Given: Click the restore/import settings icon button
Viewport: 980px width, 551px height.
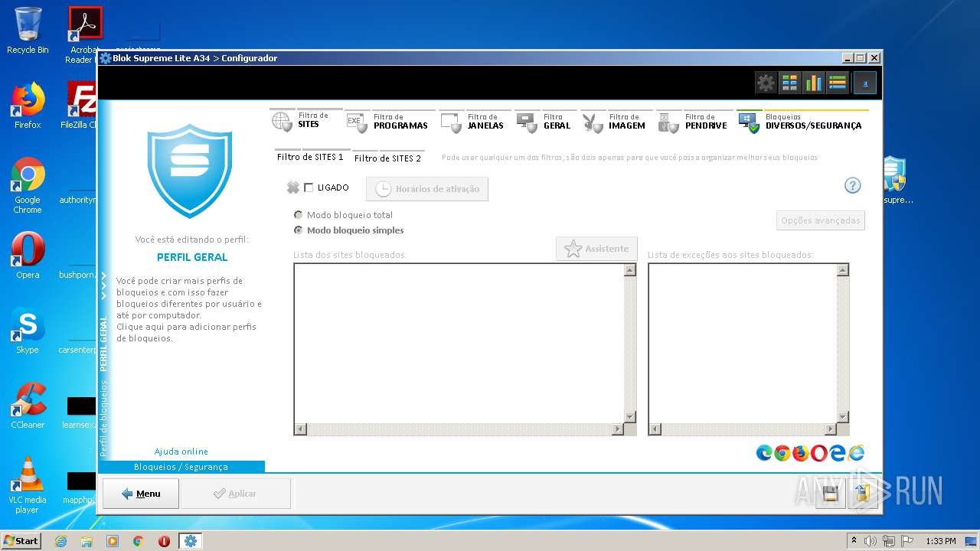Looking at the screenshot, I should 862,494.
